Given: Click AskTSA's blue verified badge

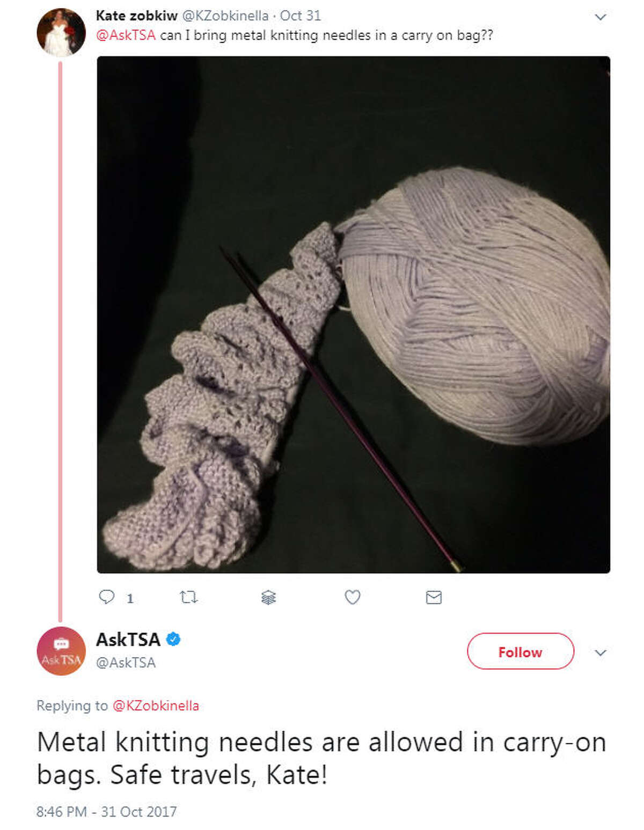Looking at the screenshot, I should (x=173, y=640).
